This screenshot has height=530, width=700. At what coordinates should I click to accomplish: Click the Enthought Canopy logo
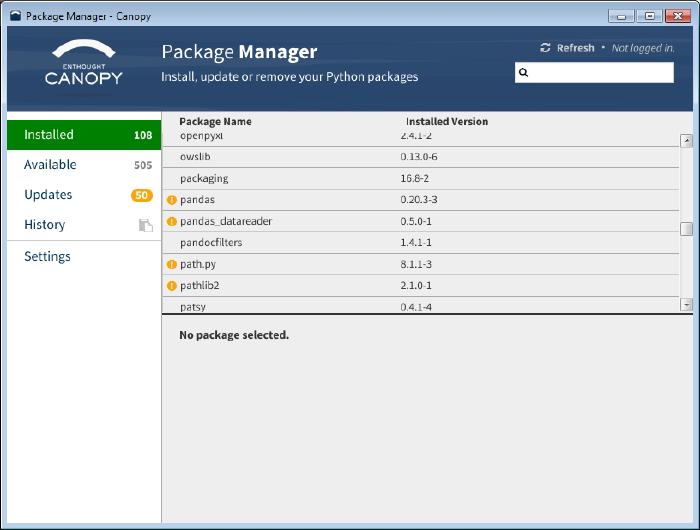83,62
